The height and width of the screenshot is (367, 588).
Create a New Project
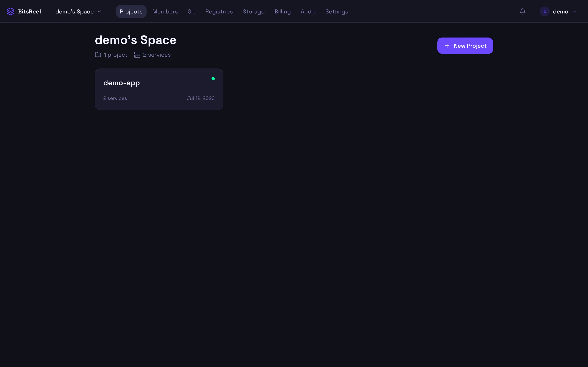tap(465, 46)
